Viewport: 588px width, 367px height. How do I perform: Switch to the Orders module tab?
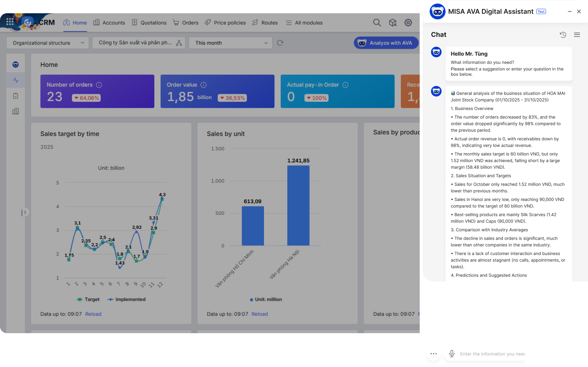(x=185, y=22)
